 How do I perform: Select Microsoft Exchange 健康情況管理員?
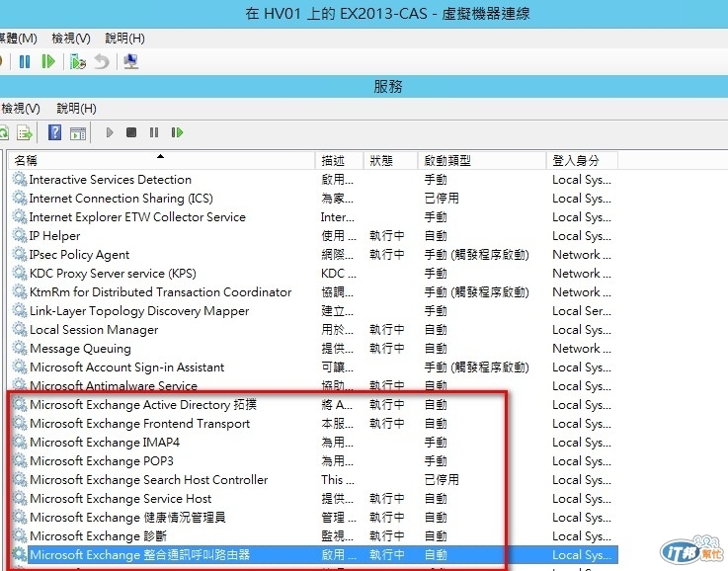click(x=127, y=517)
